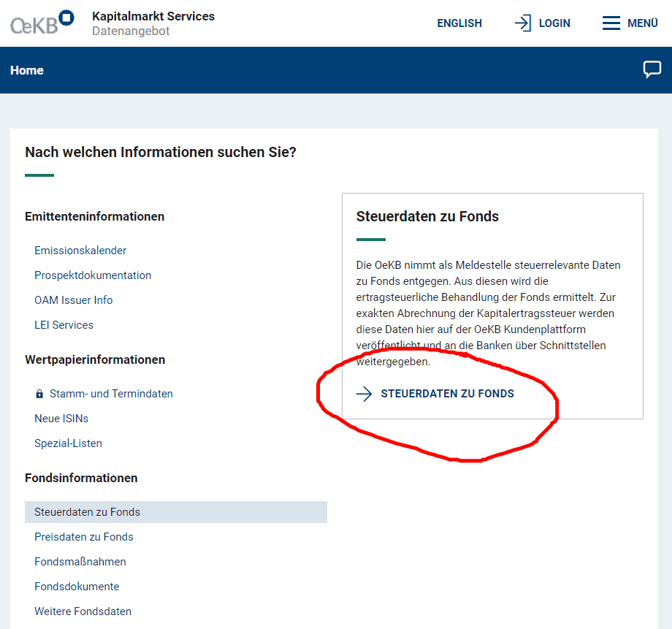This screenshot has height=629, width=672.
Task: Open Neue ISINs
Action: click(x=61, y=419)
